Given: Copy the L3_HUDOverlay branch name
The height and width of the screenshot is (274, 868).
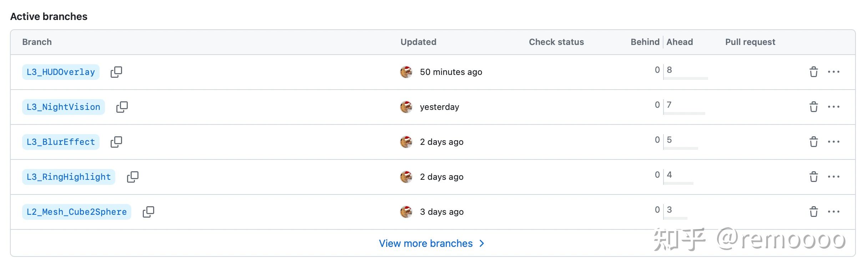Looking at the screenshot, I should pyautogui.click(x=116, y=72).
